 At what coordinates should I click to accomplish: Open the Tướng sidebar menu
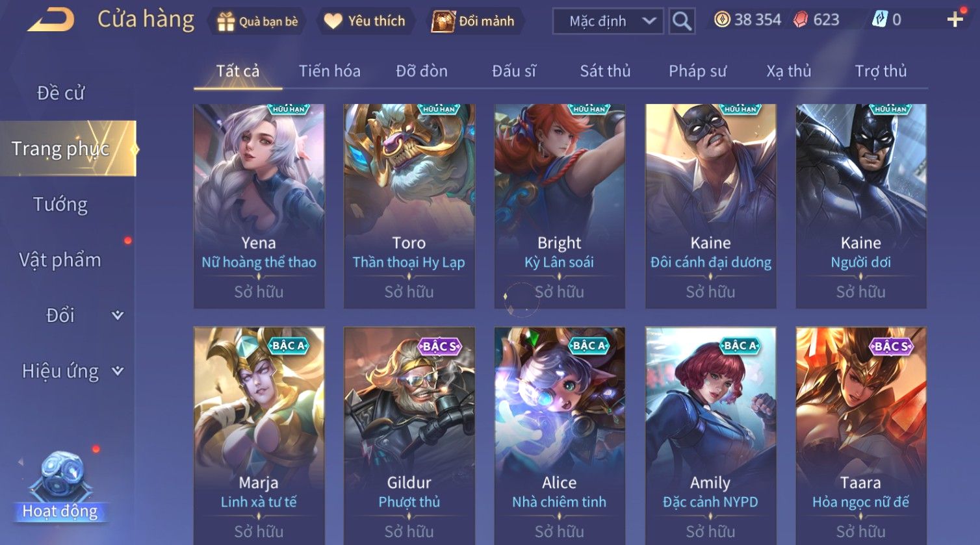pos(60,204)
